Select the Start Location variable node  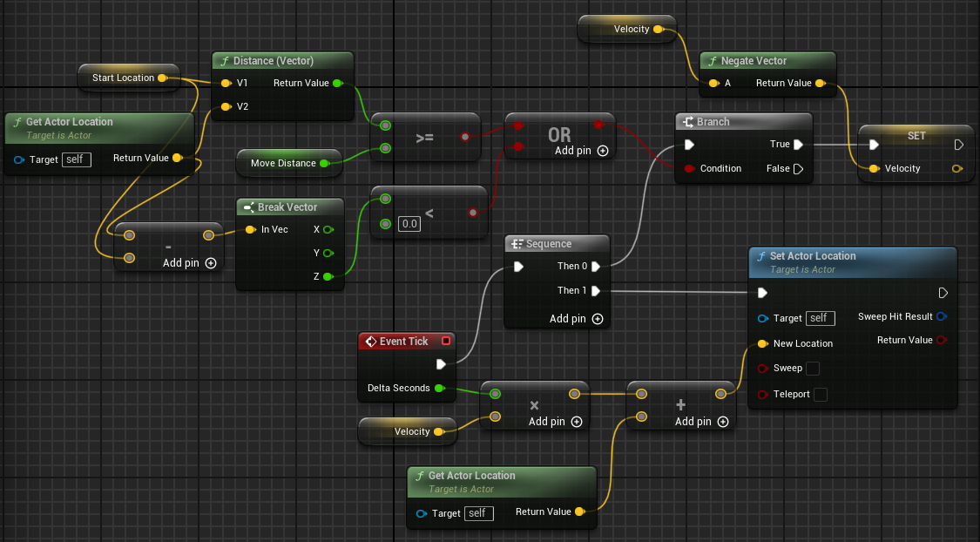point(129,78)
